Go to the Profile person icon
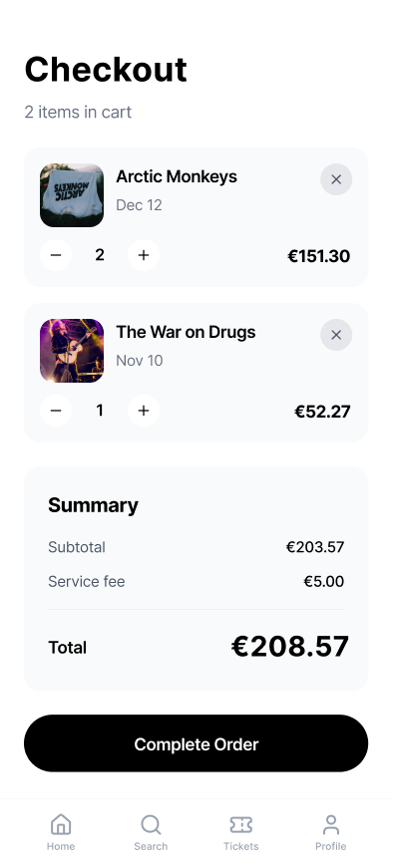The width and height of the screenshot is (393, 868). click(x=331, y=824)
